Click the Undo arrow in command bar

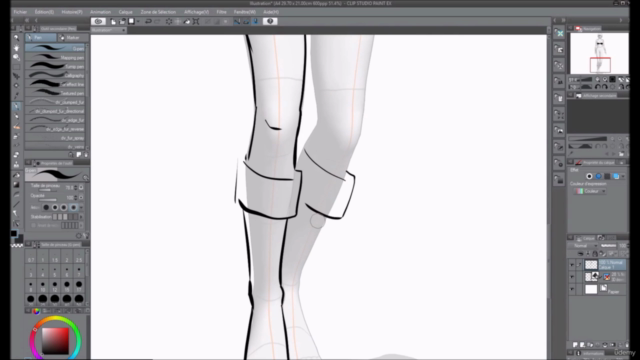point(149,21)
